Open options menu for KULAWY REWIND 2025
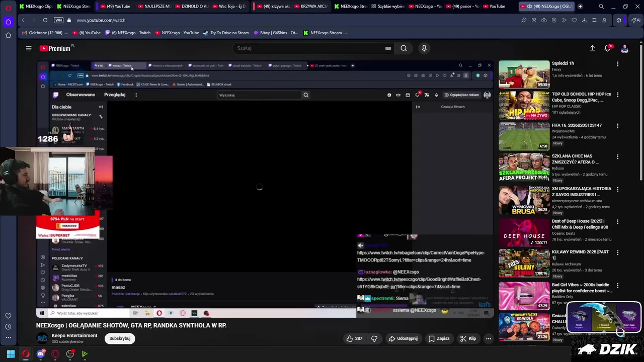 point(617,253)
